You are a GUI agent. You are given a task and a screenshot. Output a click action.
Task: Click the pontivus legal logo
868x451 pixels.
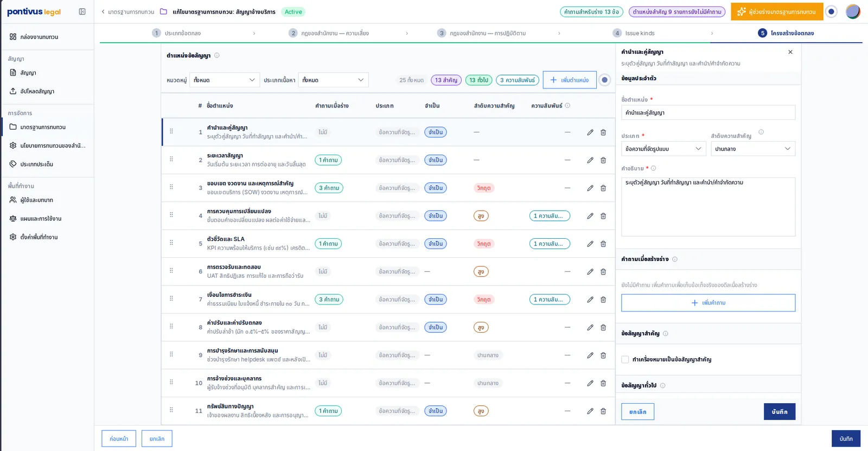pos(34,11)
